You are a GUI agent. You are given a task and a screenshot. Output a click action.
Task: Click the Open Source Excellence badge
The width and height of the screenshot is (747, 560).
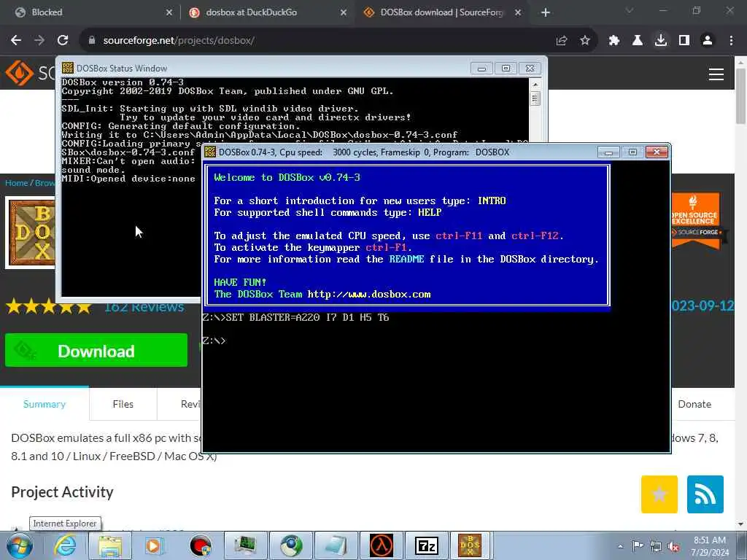(696, 220)
